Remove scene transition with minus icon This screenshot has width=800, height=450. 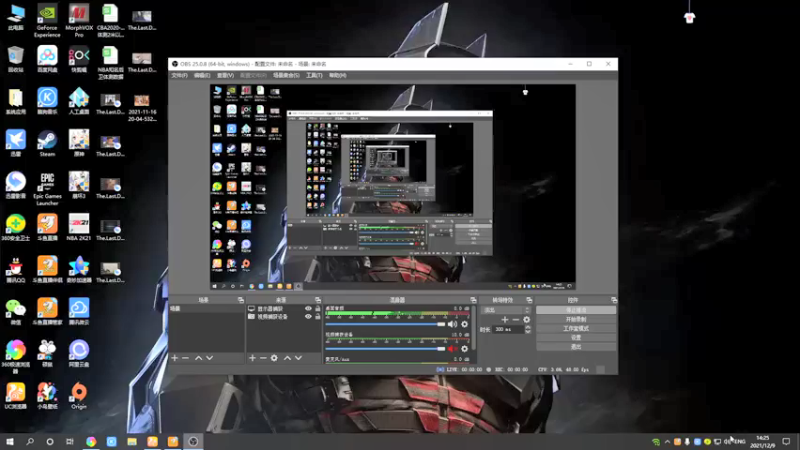pyautogui.click(x=516, y=320)
